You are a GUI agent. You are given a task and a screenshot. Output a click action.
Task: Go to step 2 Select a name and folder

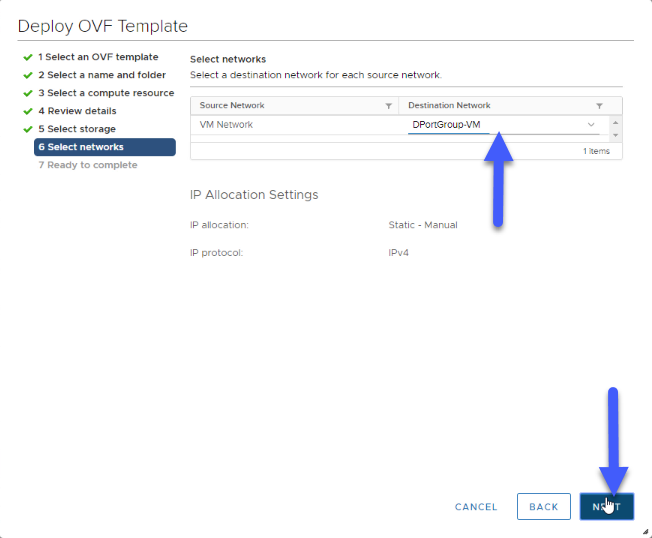102,75
